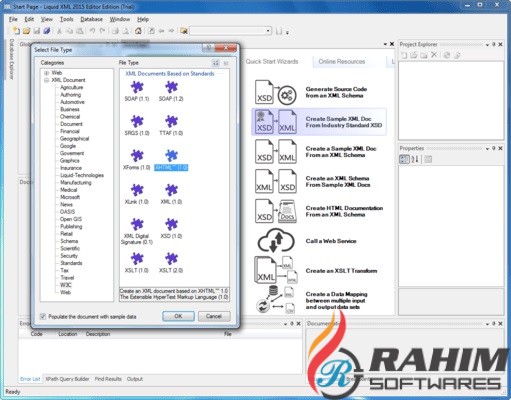Expand the Web category tree node
The width and height of the screenshot is (511, 400).
(x=46, y=73)
